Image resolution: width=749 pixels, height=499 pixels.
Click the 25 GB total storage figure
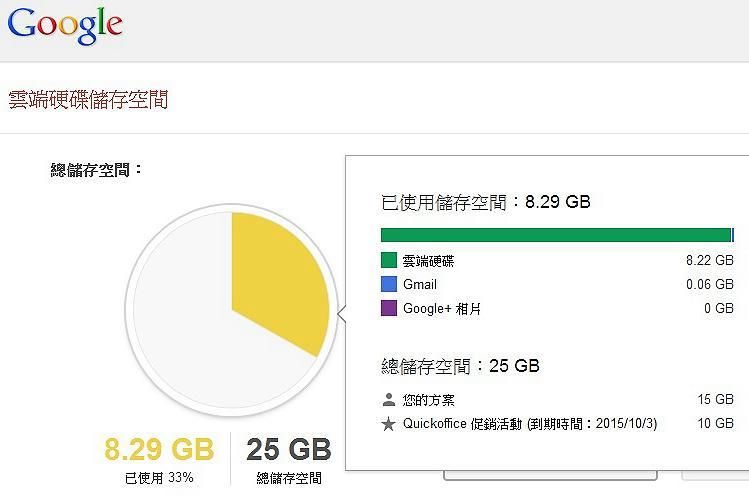coord(289,449)
